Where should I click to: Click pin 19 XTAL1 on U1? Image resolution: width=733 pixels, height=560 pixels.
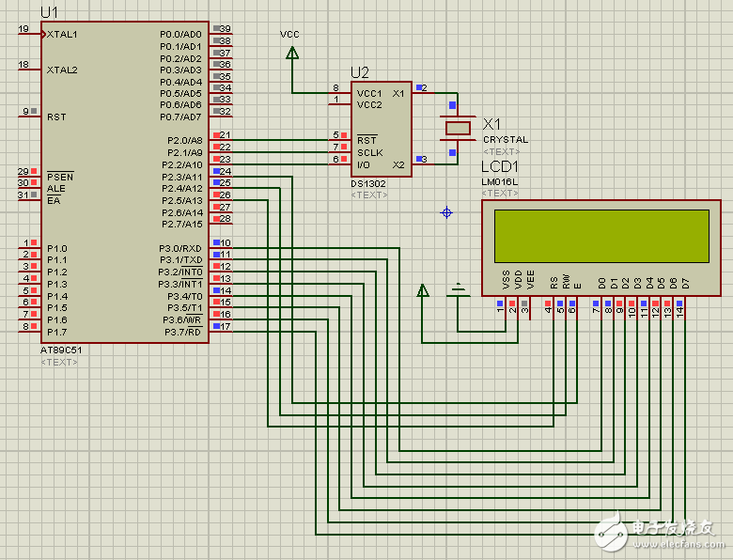(30, 34)
